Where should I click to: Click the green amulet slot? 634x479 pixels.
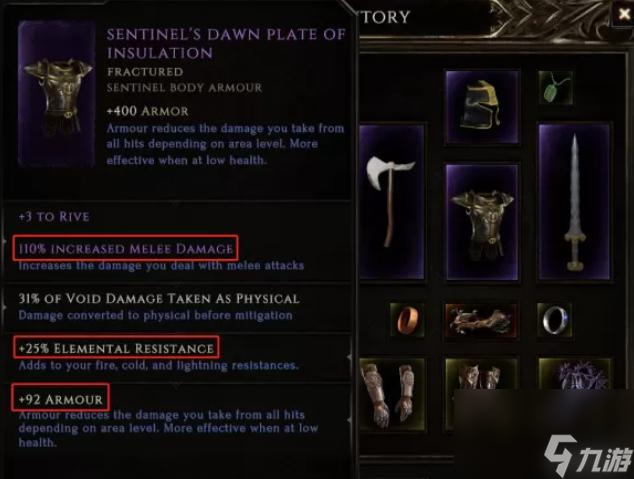(556, 88)
